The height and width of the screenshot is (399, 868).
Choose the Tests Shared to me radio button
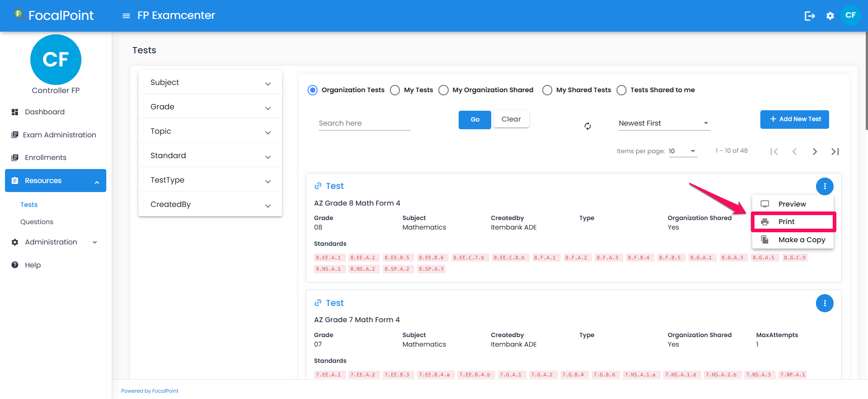tap(622, 90)
